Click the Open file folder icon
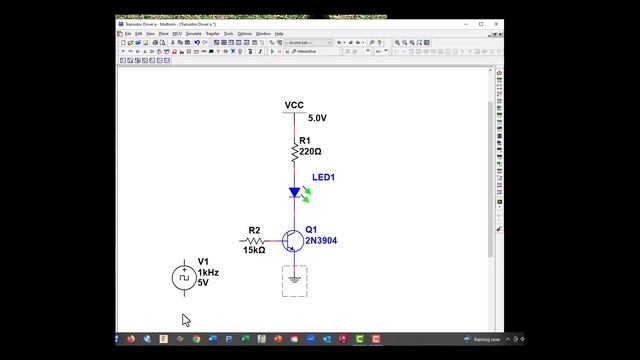 tap(131, 42)
